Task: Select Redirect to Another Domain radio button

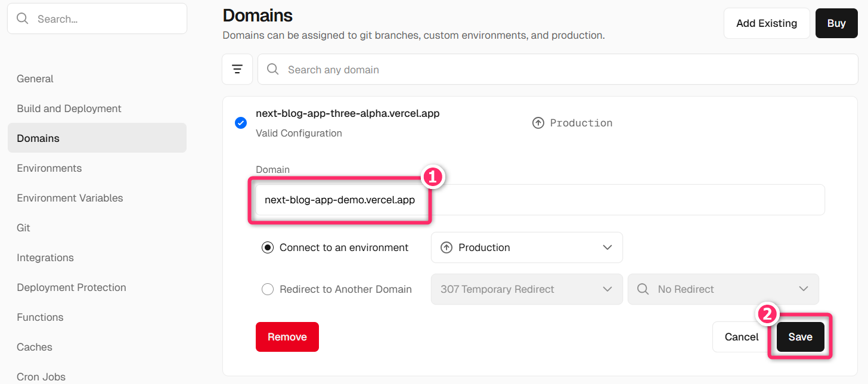Action: (x=268, y=289)
